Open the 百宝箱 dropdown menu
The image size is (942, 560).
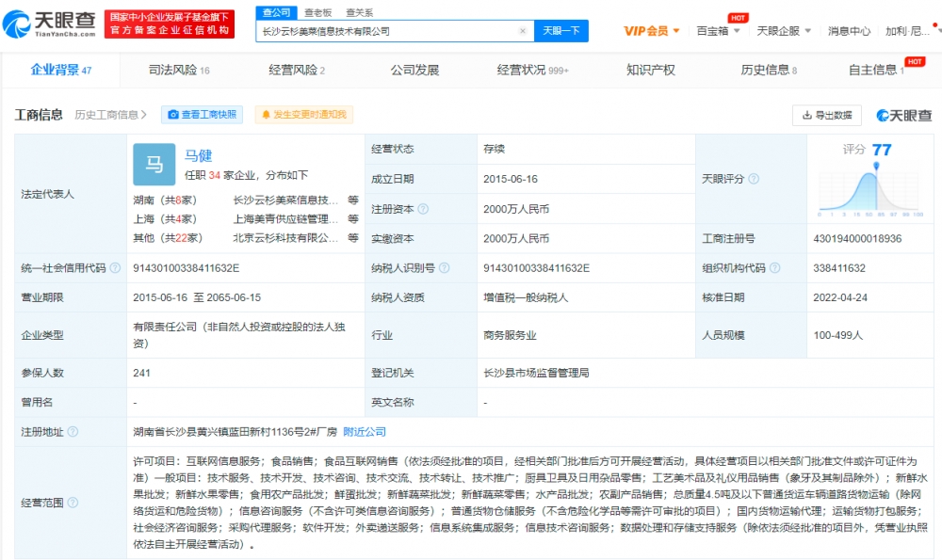(x=718, y=31)
